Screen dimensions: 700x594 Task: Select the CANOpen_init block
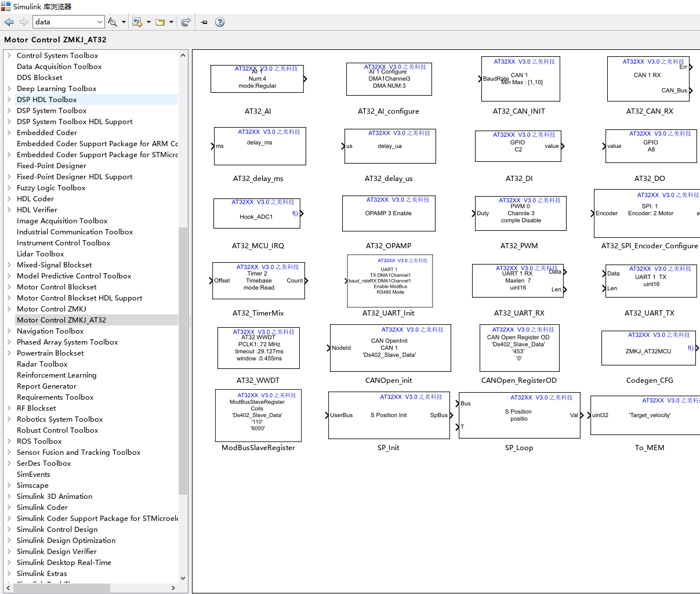(390, 348)
